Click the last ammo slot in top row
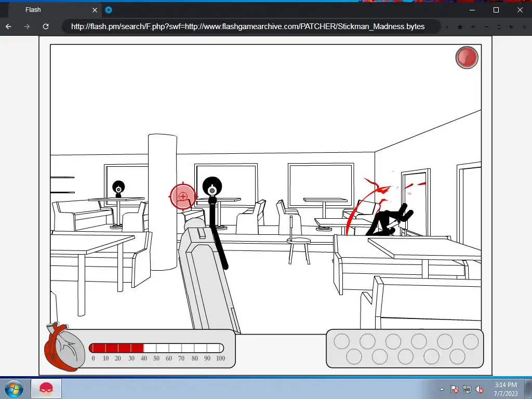Screen dimensions: 532x399 [x=471, y=341]
